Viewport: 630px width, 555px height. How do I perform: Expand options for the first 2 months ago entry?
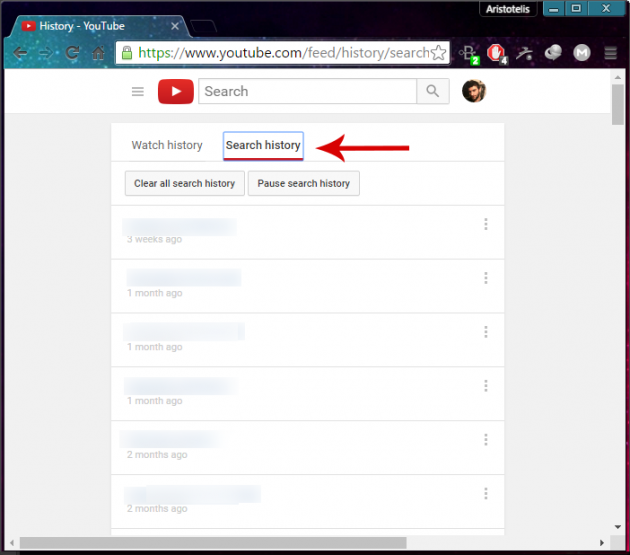point(486,440)
